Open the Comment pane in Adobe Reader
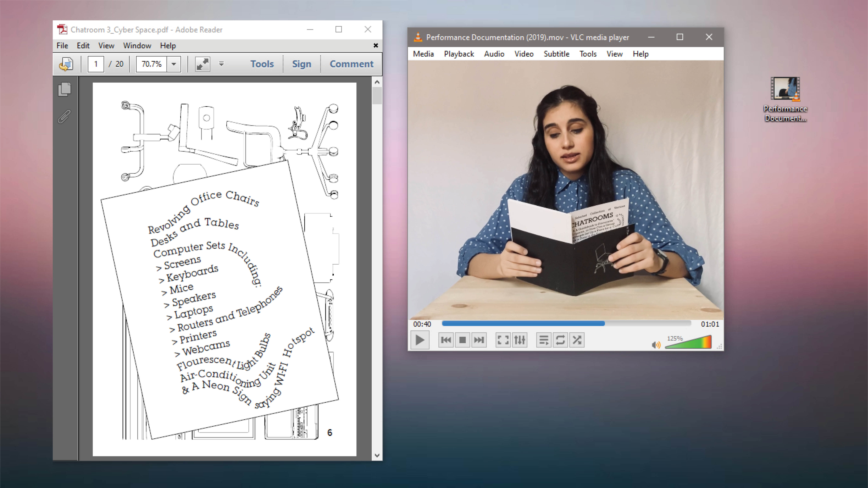The image size is (868, 488). point(352,64)
